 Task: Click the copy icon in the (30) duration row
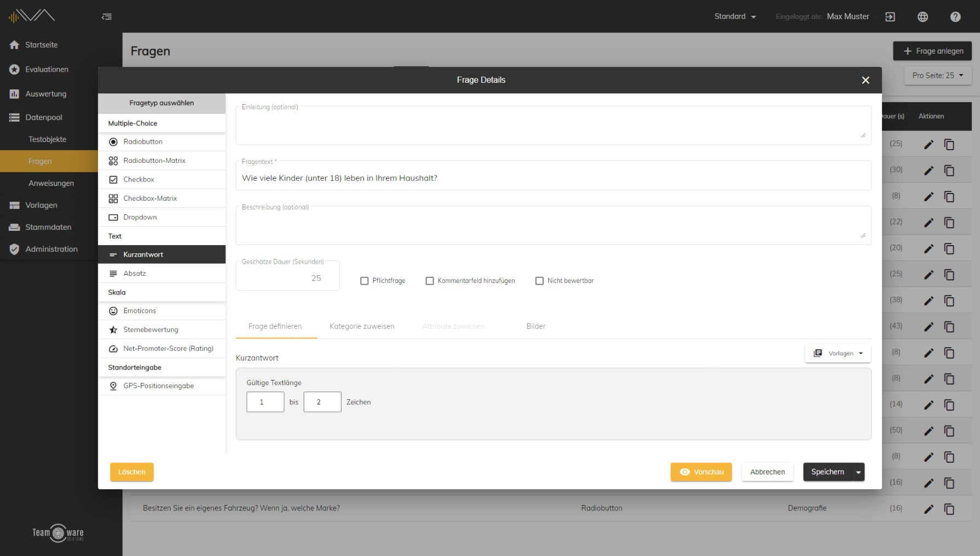[x=949, y=171]
